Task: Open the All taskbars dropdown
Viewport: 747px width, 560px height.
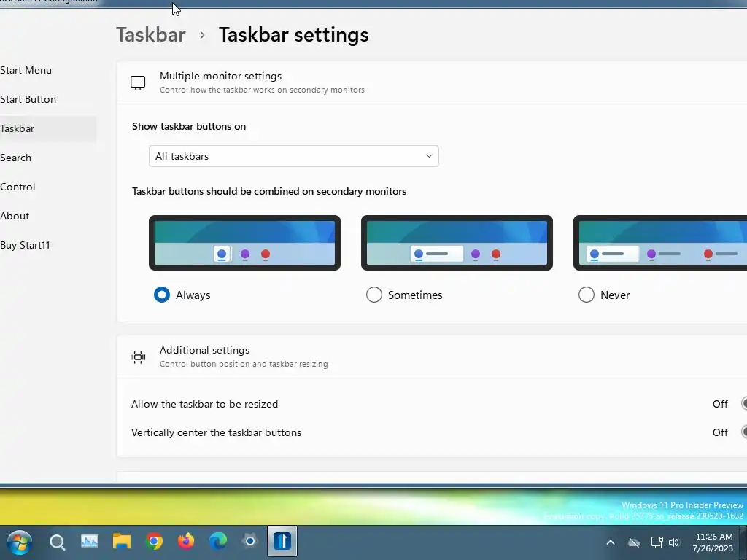Action: [x=293, y=156]
